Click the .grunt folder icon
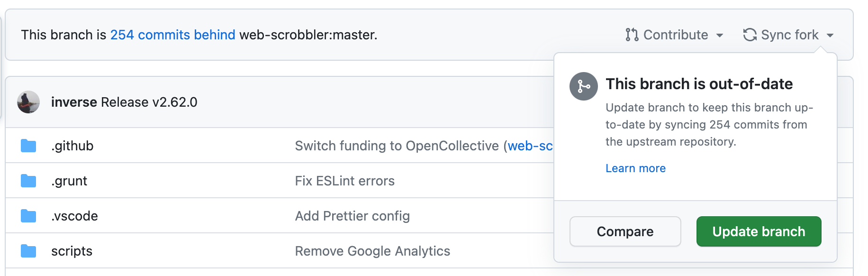 [x=28, y=181]
